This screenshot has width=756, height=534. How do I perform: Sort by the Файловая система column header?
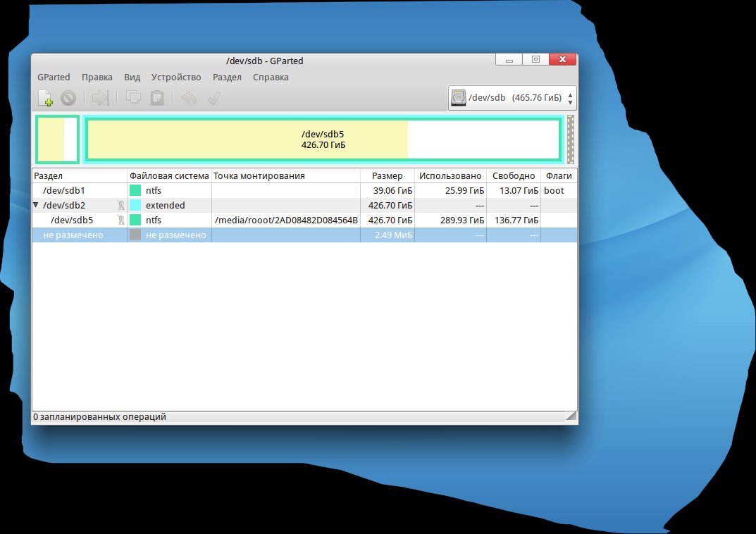point(169,176)
